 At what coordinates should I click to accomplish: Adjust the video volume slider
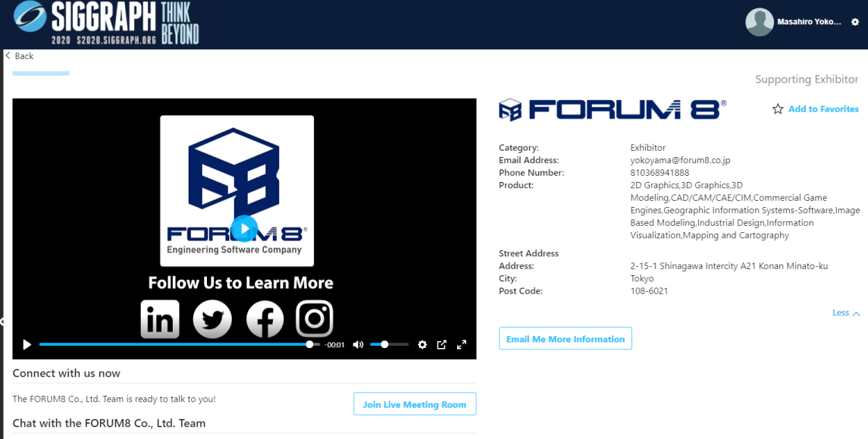pyautogui.click(x=389, y=344)
